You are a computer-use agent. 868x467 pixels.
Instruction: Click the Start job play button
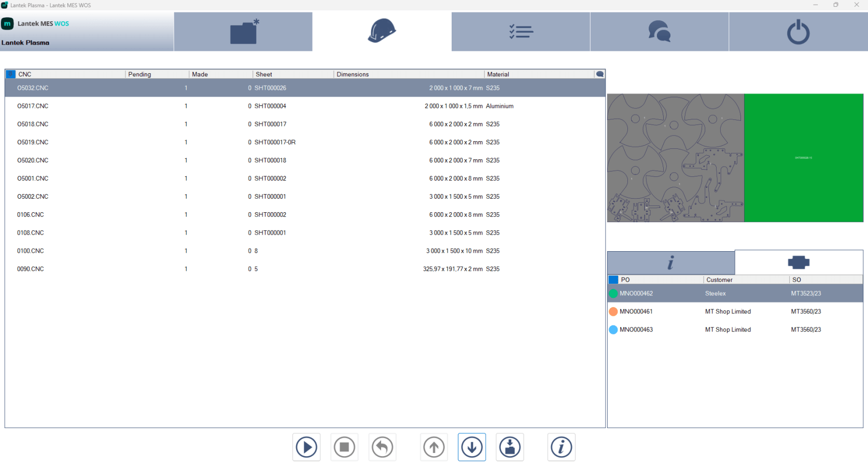(306, 447)
